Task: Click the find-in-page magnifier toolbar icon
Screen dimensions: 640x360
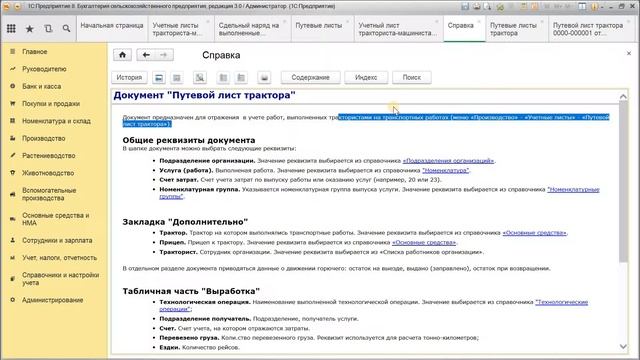Action: click(200, 78)
